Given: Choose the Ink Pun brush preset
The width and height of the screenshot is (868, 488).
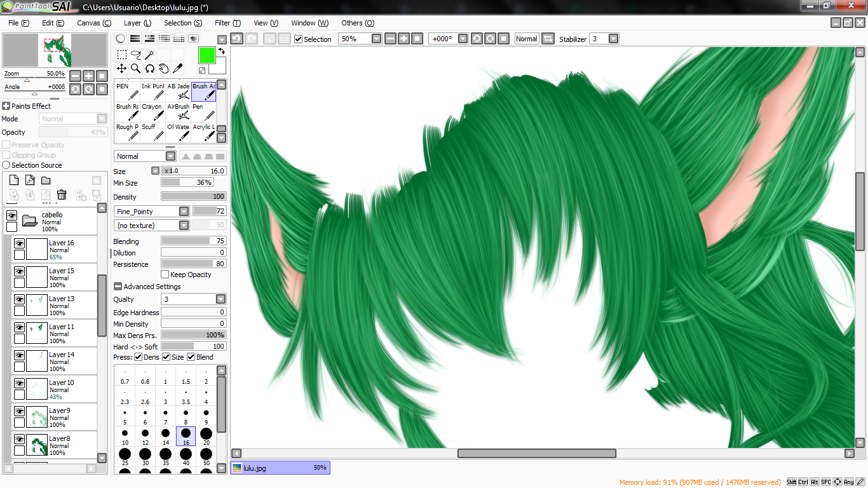Looking at the screenshot, I should [153, 91].
